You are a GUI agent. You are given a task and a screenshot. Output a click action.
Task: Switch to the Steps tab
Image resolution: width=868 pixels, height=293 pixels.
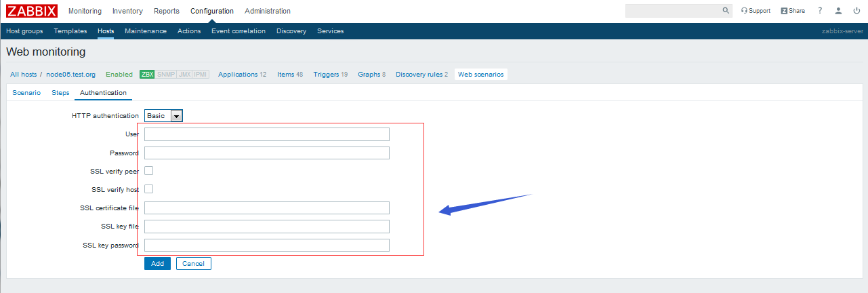pos(60,92)
